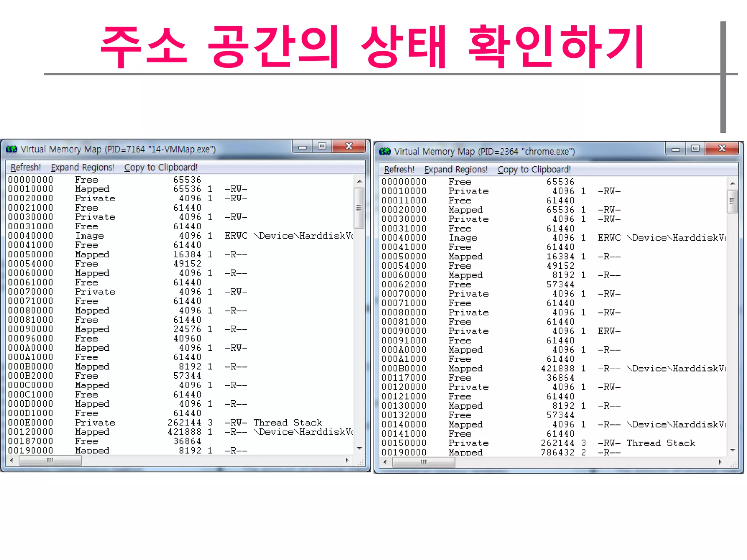
Task: Click app icon in 14-VMMap.exe title bar
Action: coord(12,149)
